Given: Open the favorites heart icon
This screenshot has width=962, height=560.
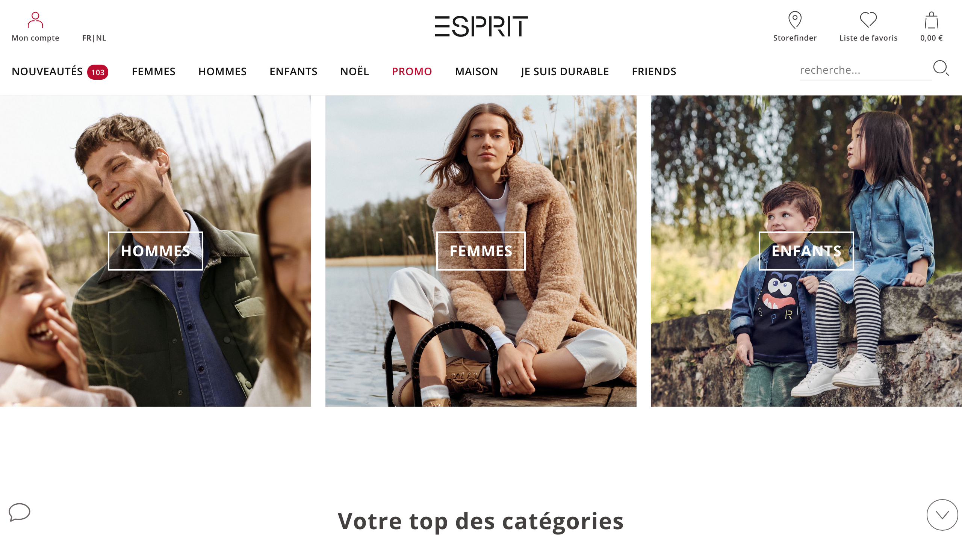Looking at the screenshot, I should 868,20.
